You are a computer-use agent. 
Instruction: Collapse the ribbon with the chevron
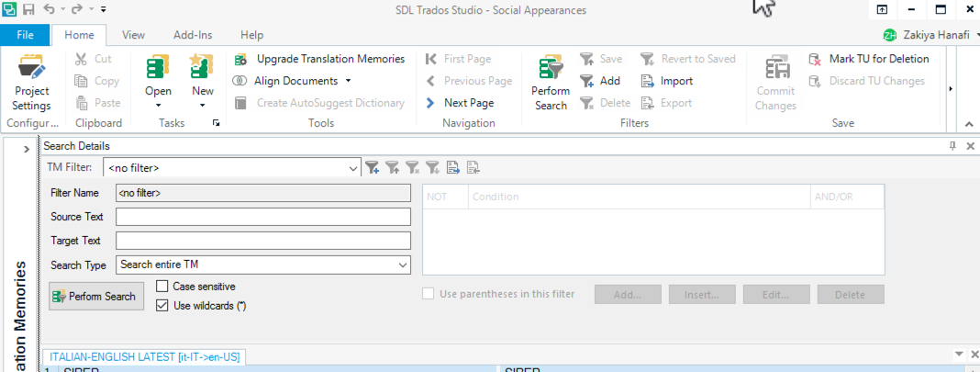pos(969,124)
